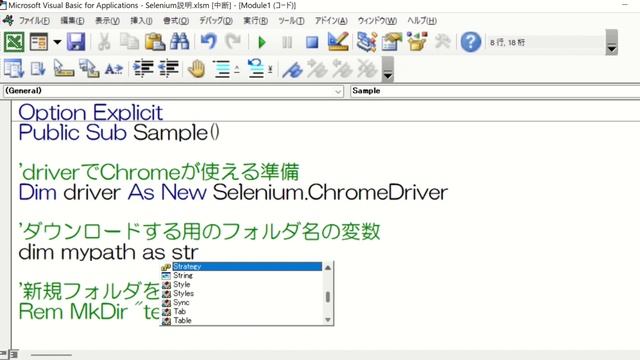This screenshot has height=360, width=640.
Task: Click the Indent icon
Action: pos(143,69)
